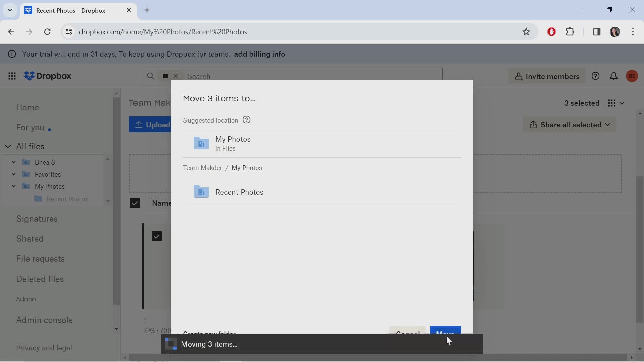The height and width of the screenshot is (362, 644).
Task: Expand the Bhea S folder in sidebar
Action: [13, 161]
